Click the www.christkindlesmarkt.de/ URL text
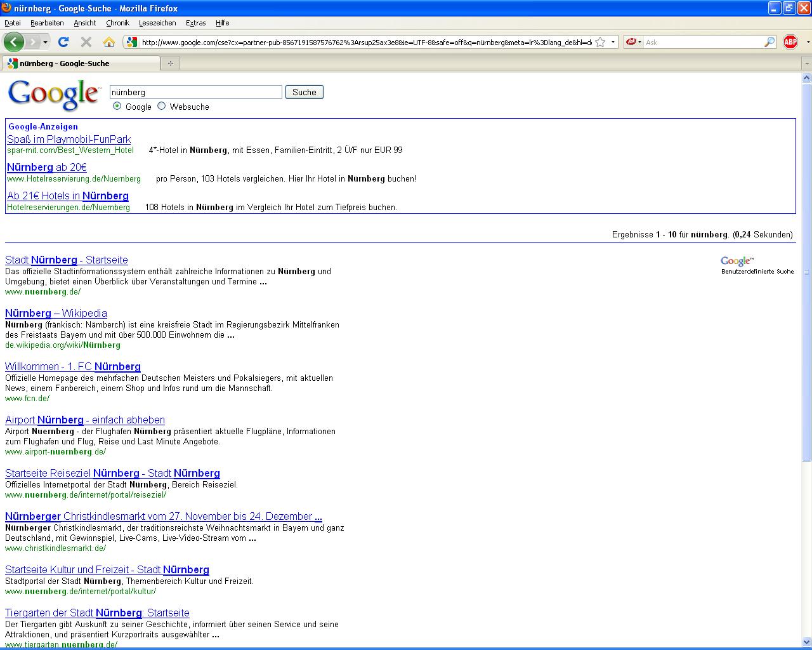This screenshot has height=650, width=812. click(x=56, y=548)
